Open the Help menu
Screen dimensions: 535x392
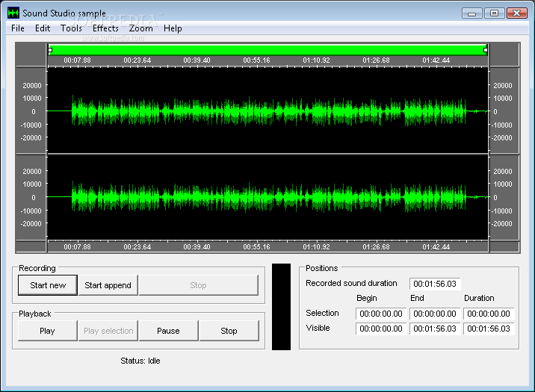pyautogui.click(x=173, y=28)
